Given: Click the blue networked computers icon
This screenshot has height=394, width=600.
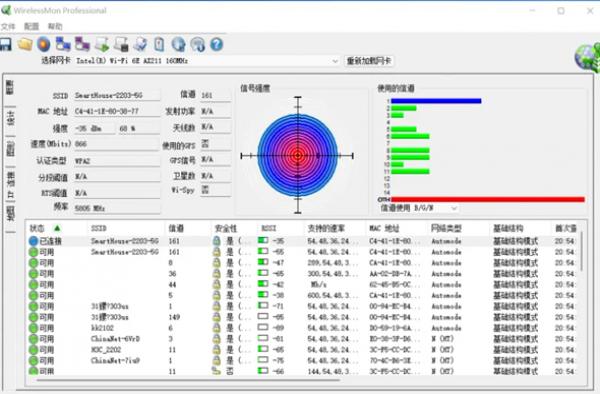Looking at the screenshot, I should (63, 44).
